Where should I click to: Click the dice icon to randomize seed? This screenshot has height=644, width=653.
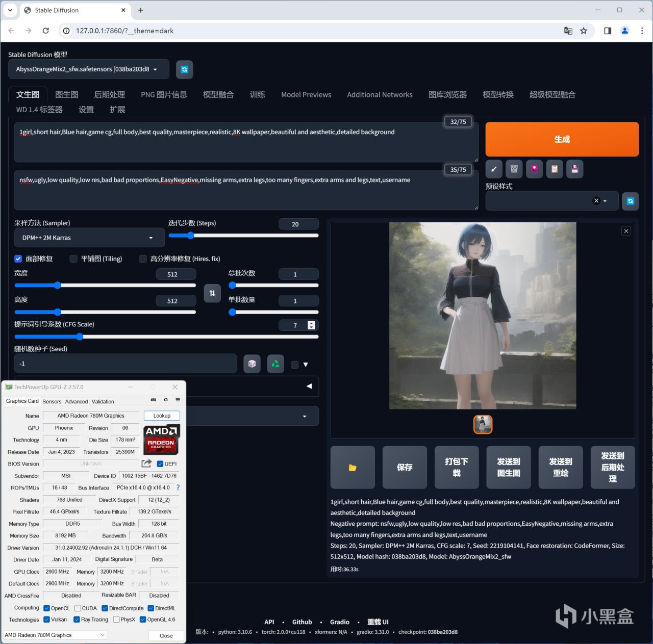252,364
